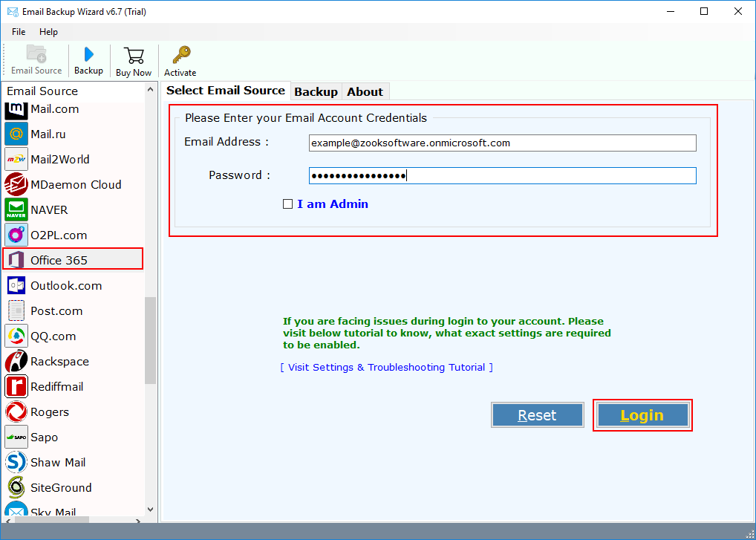Viewport: 756px width, 540px height.
Task: Click the app icon in title bar
Action: point(13,12)
